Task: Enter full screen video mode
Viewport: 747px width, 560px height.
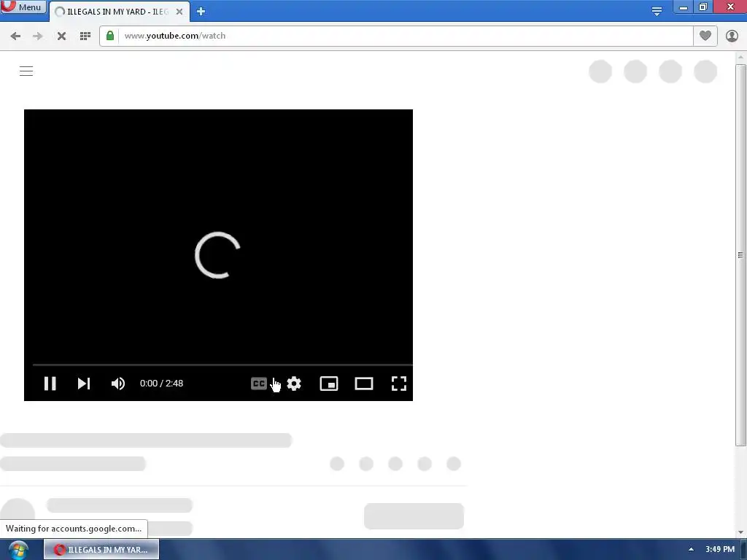Action: [x=399, y=384]
